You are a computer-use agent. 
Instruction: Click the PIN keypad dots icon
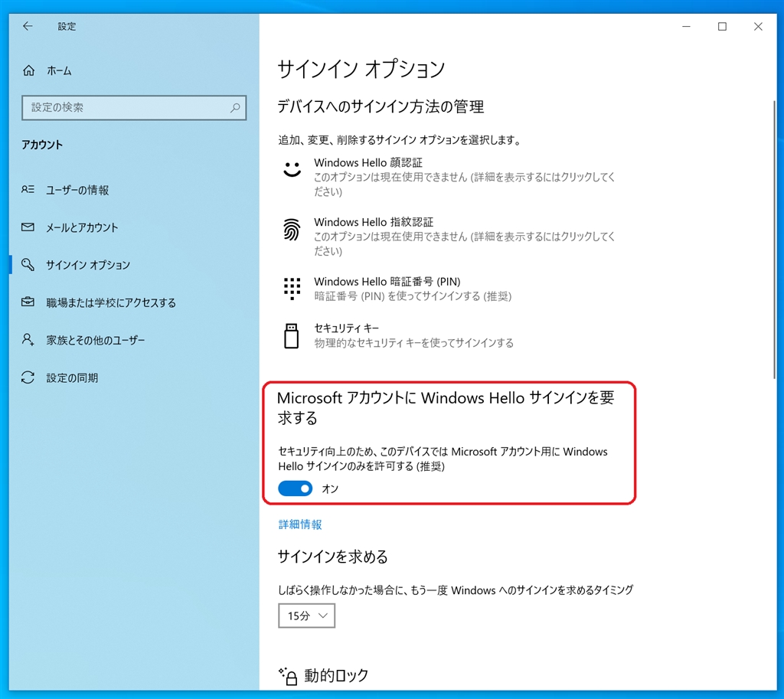tap(292, 289)
